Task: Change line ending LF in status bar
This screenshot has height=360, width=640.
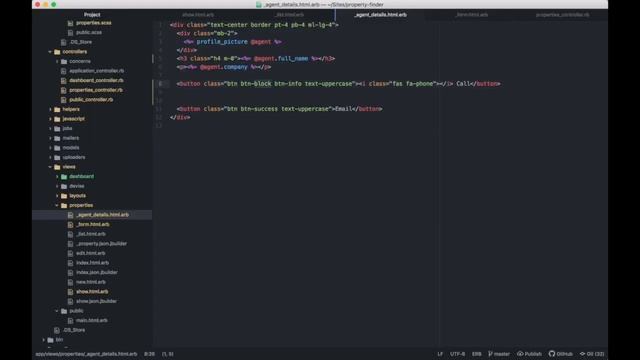Action: (440, 354)
